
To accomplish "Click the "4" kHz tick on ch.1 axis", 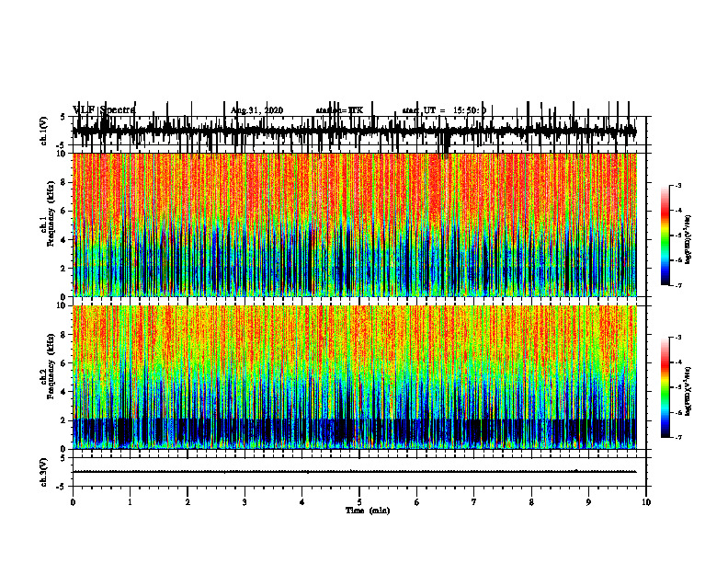I will (x=64, y=240).
